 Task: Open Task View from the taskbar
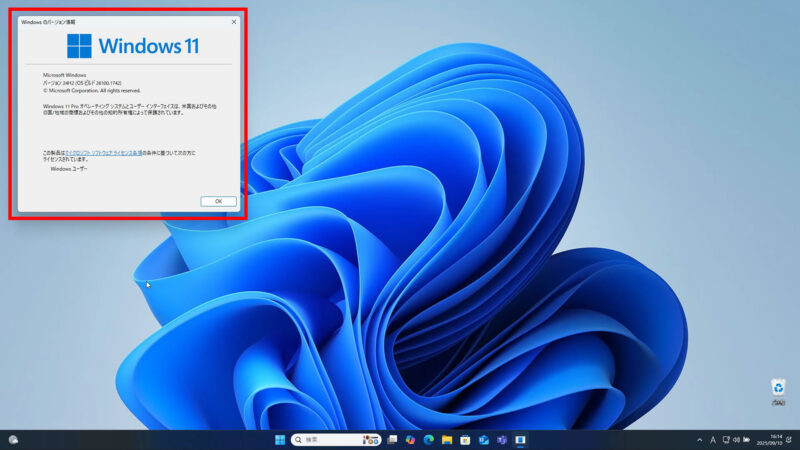(x=394, y=440)
